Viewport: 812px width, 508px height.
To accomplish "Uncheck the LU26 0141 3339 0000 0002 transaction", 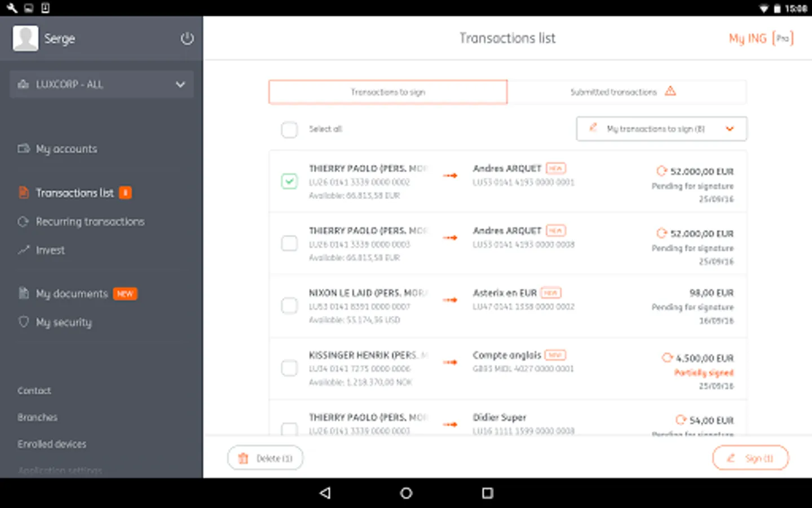I will pos(289,181).
